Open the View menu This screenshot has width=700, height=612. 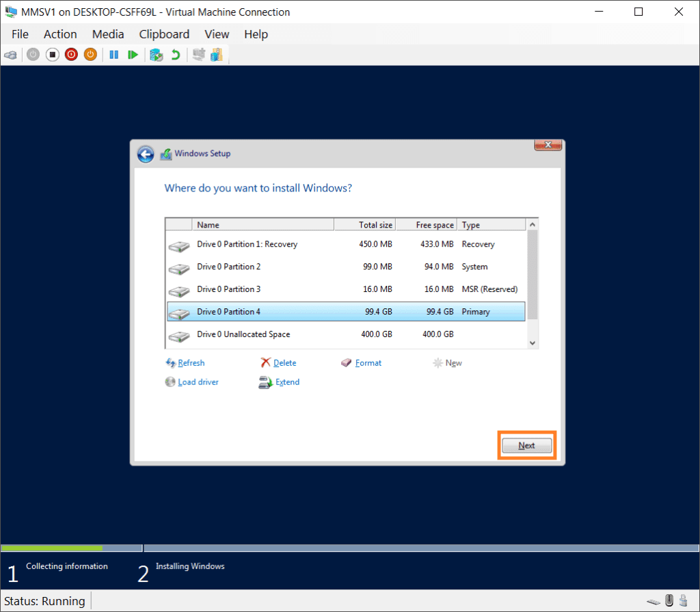217,34
